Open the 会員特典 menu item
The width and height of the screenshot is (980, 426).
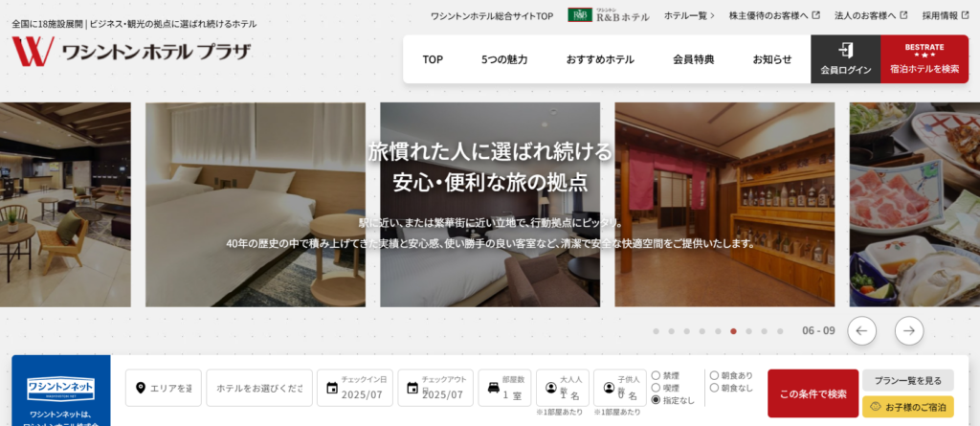point(693,59)
